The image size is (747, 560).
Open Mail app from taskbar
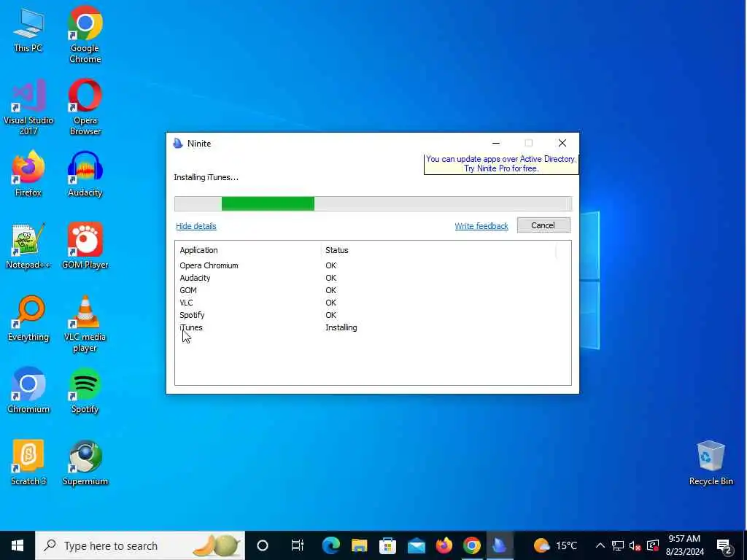416,545
